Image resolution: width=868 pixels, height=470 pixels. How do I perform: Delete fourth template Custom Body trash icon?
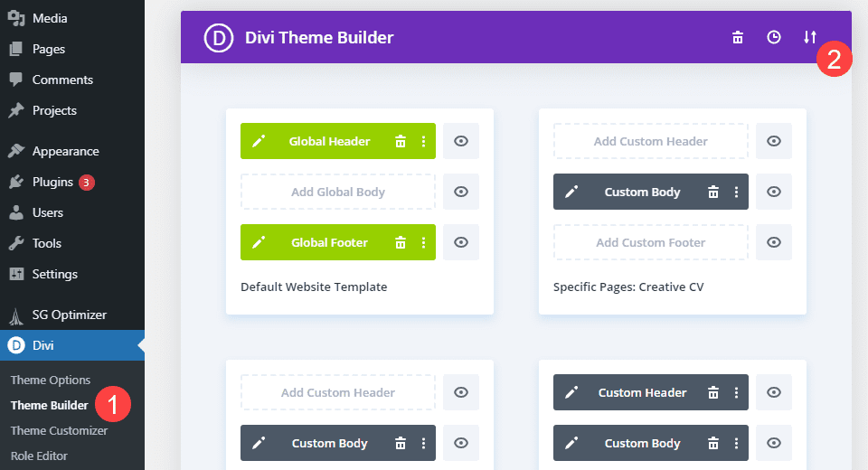(x=713, y=443)
